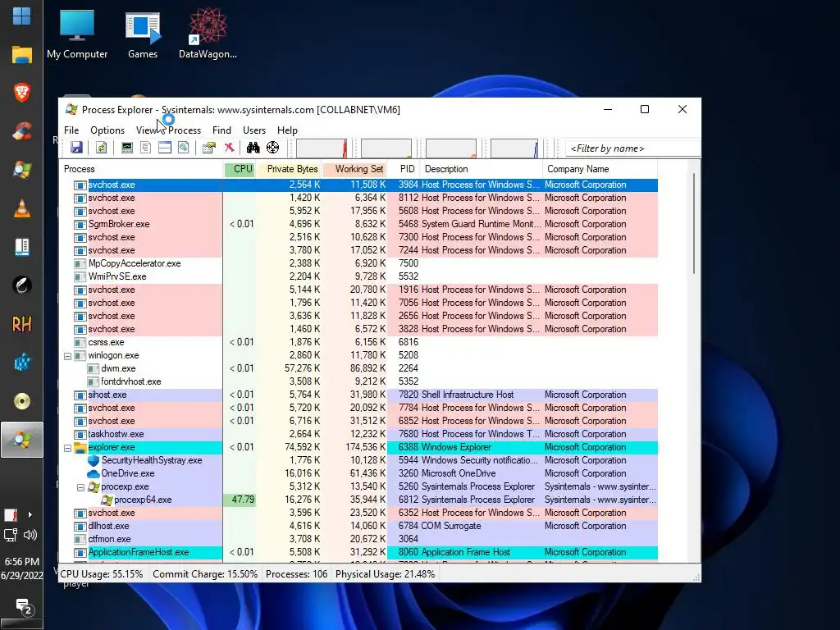
Task: Select the OneDrive.exe process row
Action: (x=359, y=473)
